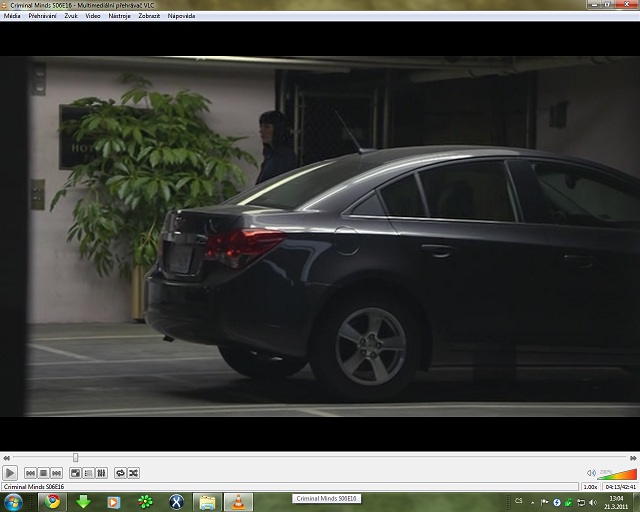Click the Bluetooth tray icon
This screenshot has width=640, height=512.
[x=557, y=503]
